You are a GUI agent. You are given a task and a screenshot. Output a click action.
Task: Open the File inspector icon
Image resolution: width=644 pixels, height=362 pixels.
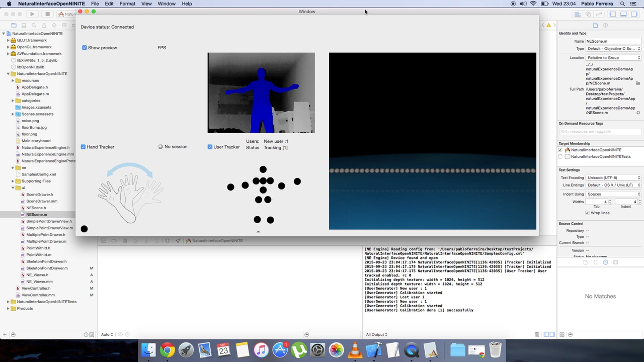(x=595, y=25)
